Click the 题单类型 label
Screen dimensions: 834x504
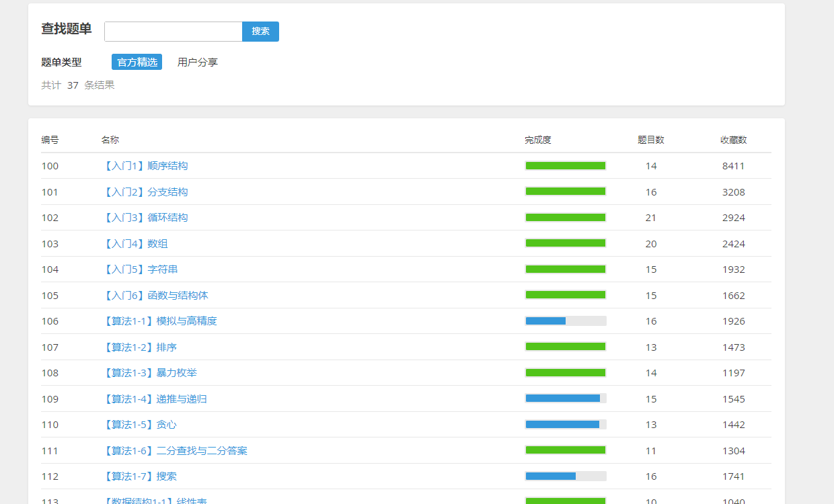[x=61, y=62]
